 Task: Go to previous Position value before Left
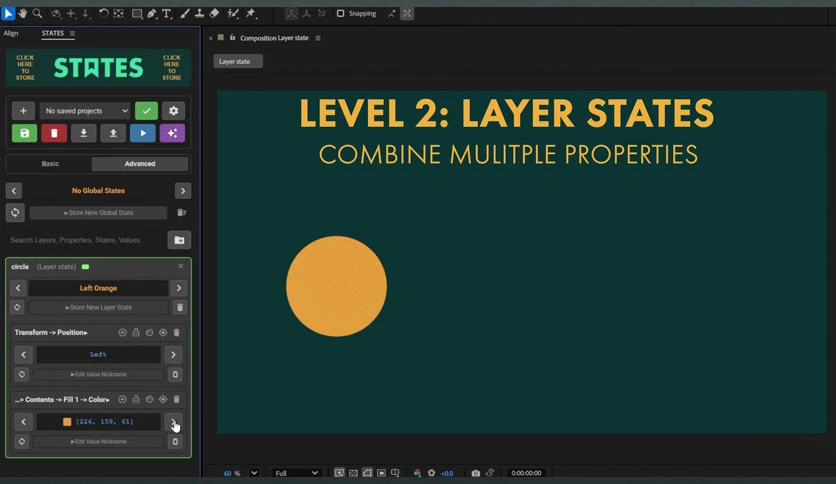pyautogui.click(x=23, y=354)
